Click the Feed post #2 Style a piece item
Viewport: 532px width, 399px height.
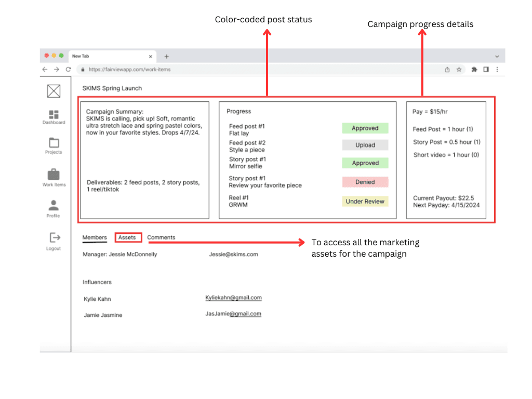[x=247, y=146]
